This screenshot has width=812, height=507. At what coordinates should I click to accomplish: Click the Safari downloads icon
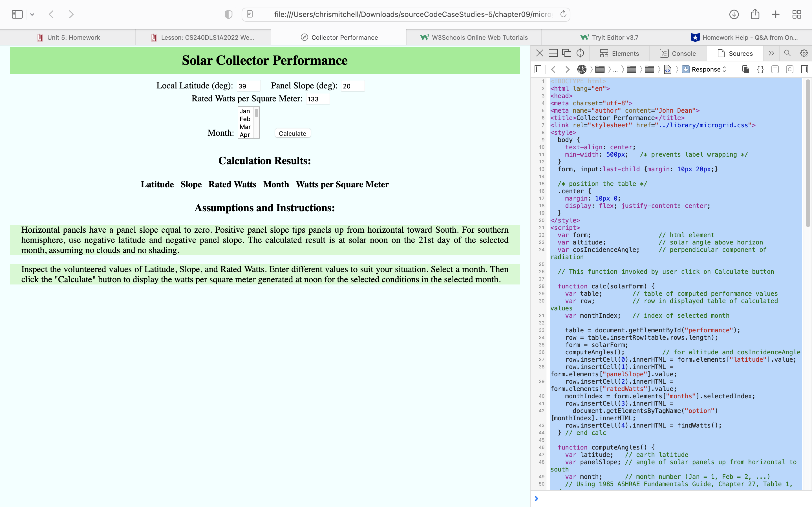[x=734, y=14]
